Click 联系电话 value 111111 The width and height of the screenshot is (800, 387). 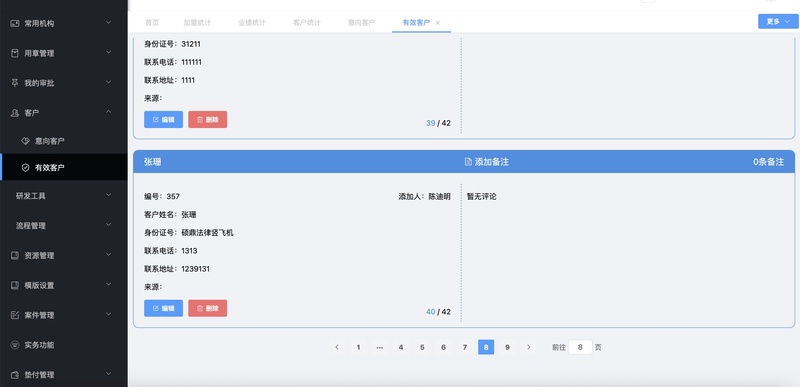click(x=191, y=62)
